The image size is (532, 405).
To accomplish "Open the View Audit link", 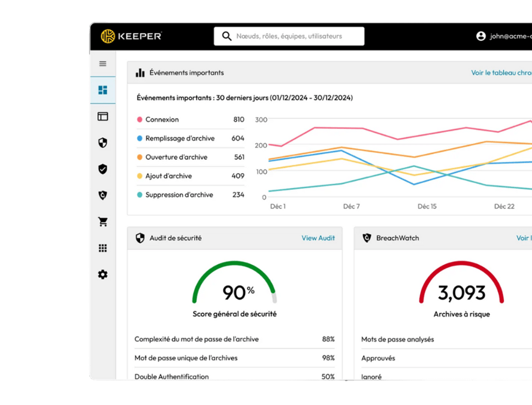I will tap(318, 238).
